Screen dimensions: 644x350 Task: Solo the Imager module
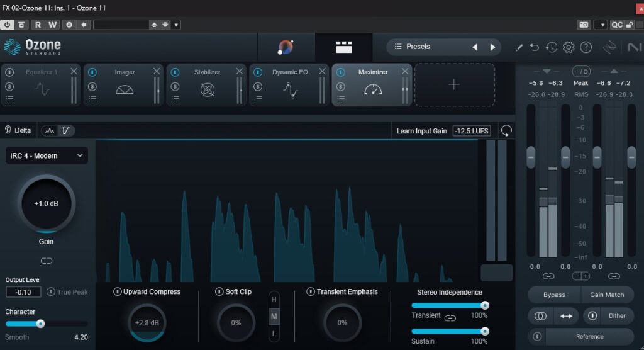92,86
